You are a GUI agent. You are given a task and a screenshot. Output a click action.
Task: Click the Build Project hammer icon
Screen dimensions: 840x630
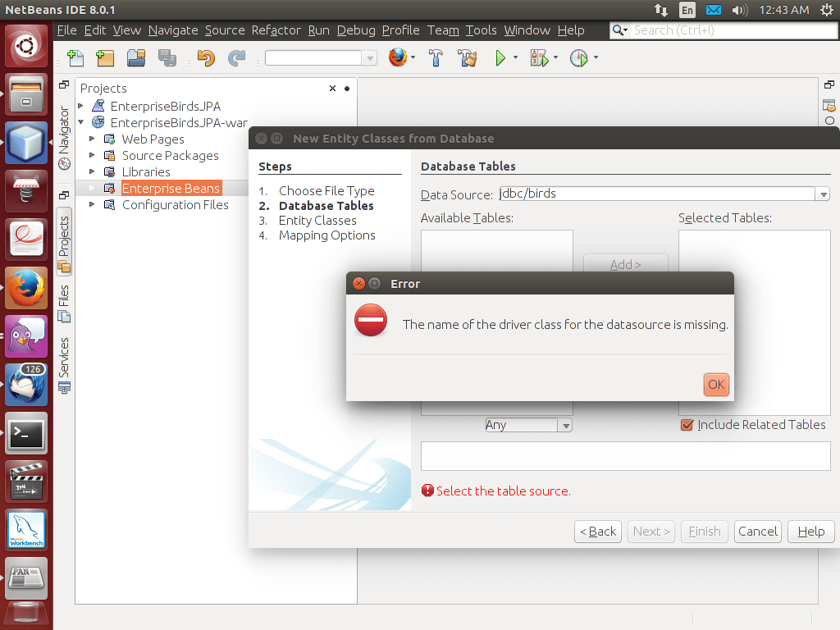coord(436,58)
